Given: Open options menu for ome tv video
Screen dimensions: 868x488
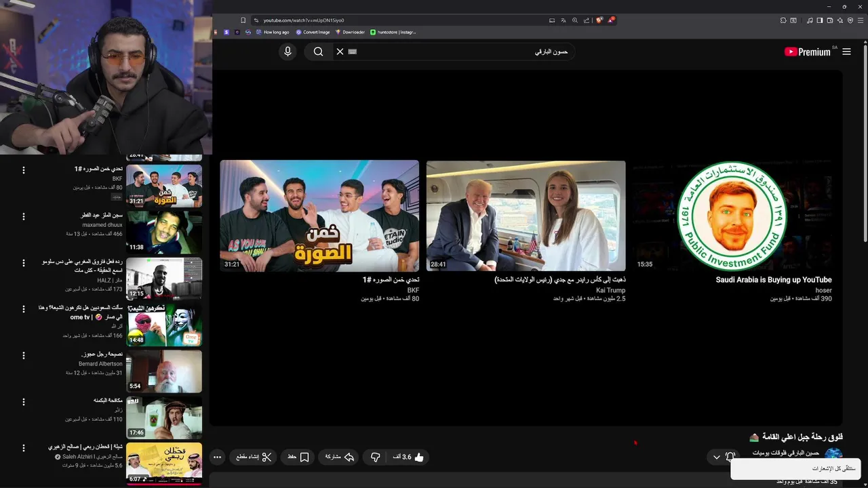Looking at the screenshot, I should coord(24,309).
